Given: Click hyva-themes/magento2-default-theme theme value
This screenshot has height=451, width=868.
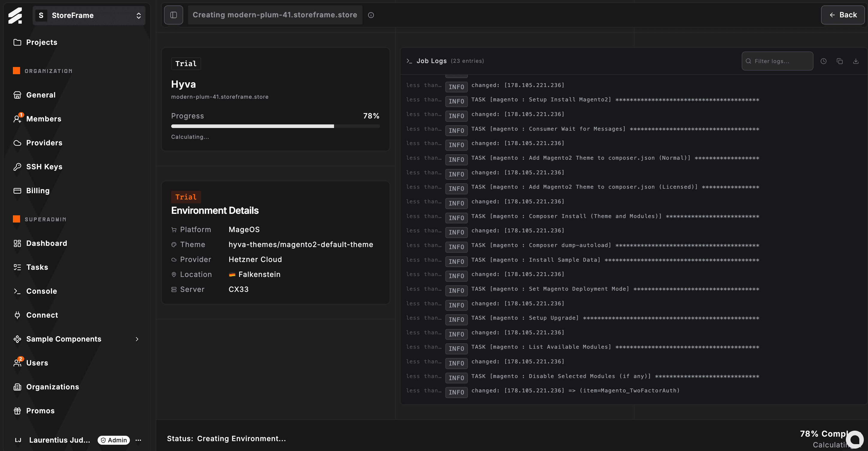Looking at the screenshot, I should [301, 244].
